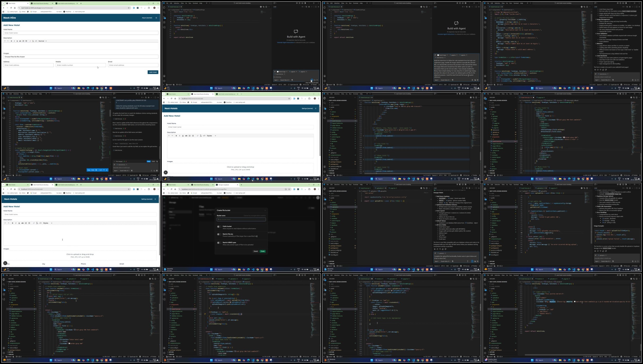Close the Create file bucket dialog
The width and height of the screenshot is (643, 364).
coord(265,210)
